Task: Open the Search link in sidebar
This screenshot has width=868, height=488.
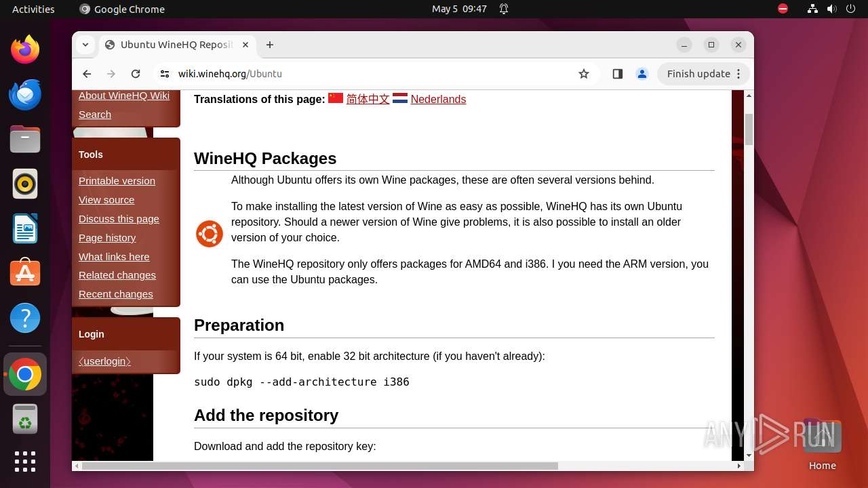Action: point(95,115)
